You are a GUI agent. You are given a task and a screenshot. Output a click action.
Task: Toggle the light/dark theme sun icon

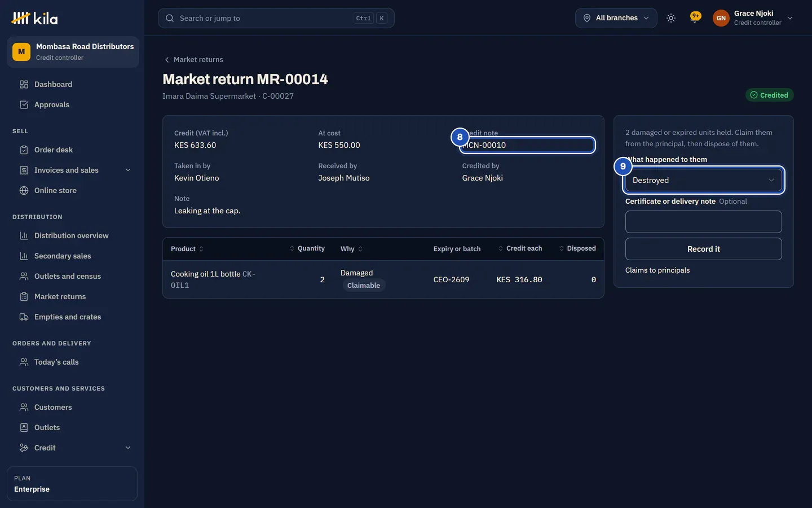click(671, 18)
